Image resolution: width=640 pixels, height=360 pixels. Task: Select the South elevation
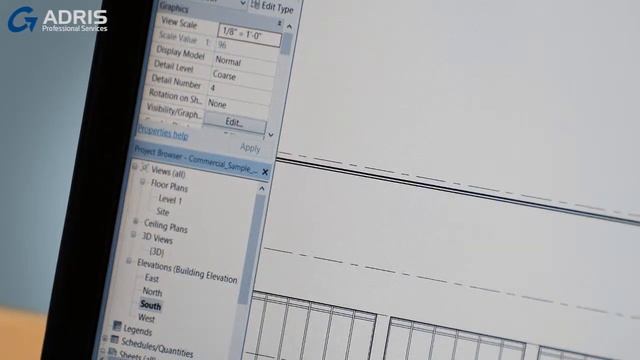pos(150,305)
